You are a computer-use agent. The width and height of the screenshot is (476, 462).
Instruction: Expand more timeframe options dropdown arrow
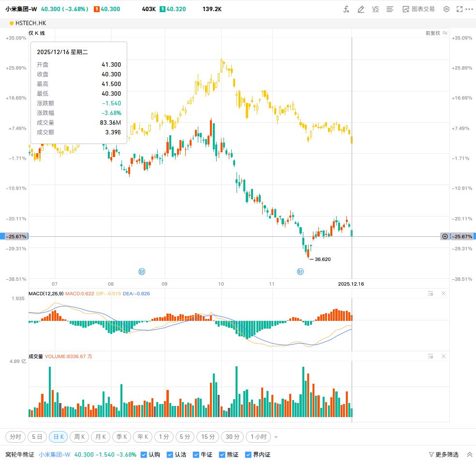(x=276, y=437)
